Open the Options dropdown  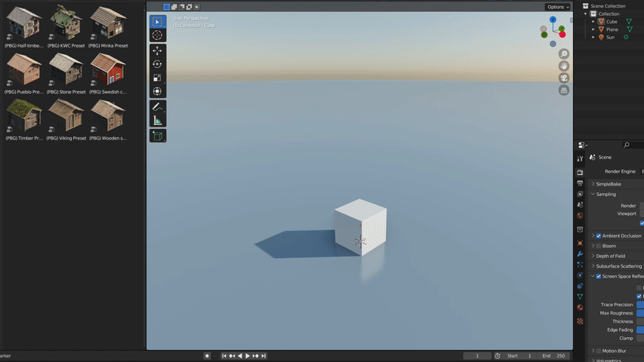point(558,7)
